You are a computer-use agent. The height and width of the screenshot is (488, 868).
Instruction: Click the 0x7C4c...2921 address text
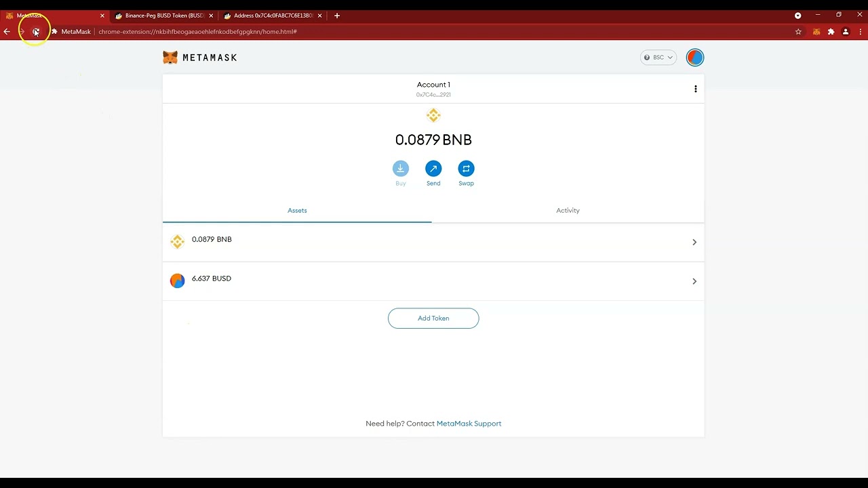tap(433, 95)
